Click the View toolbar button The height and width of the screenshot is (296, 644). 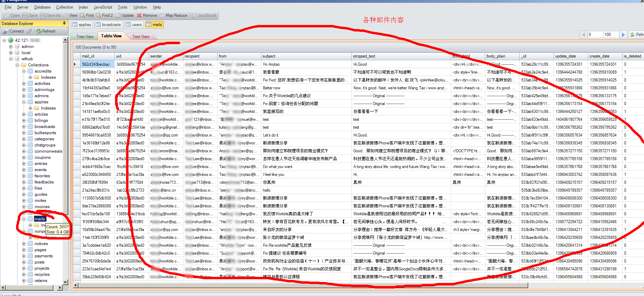[73, 15]
